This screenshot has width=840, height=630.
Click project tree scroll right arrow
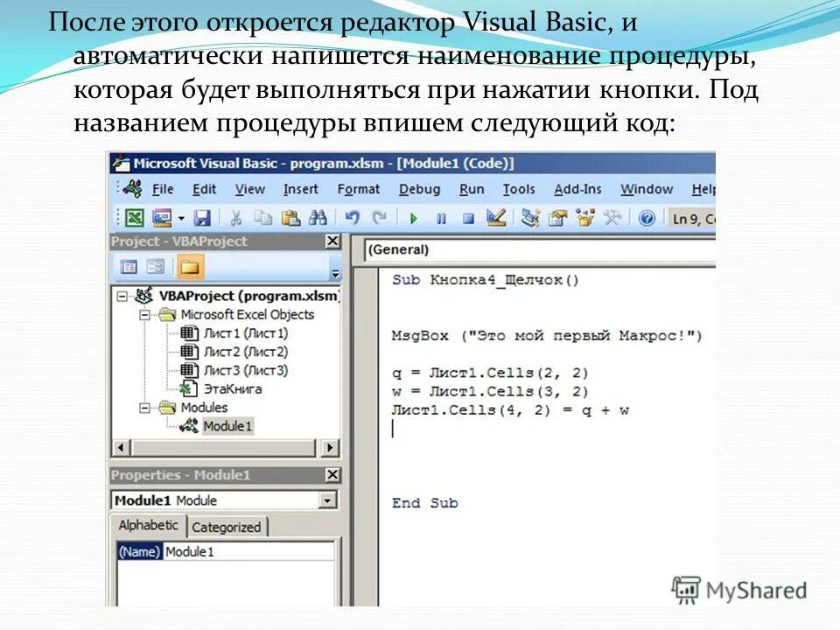coord(330,448)
